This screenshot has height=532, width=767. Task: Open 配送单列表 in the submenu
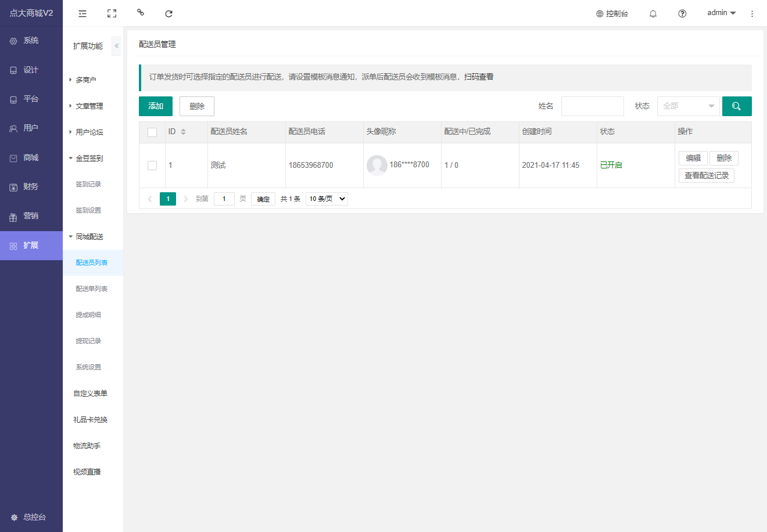pos(92,289)
